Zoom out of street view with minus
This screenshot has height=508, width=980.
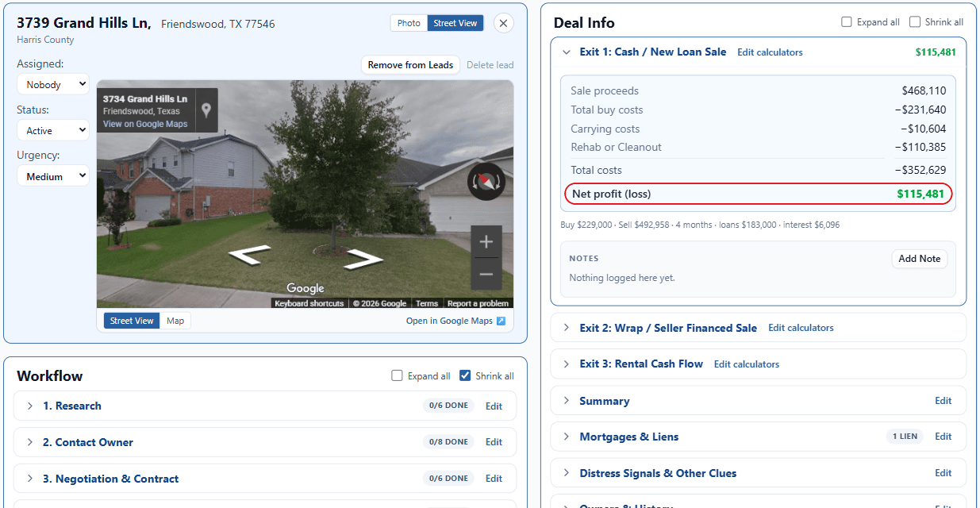pos(486,275)
